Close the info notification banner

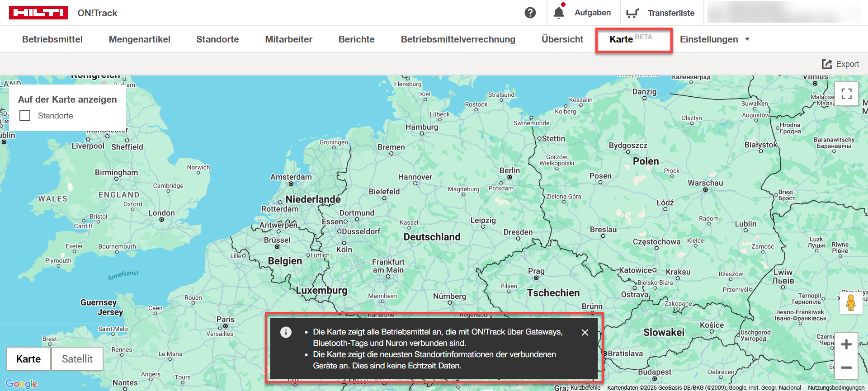pos(585,332)
